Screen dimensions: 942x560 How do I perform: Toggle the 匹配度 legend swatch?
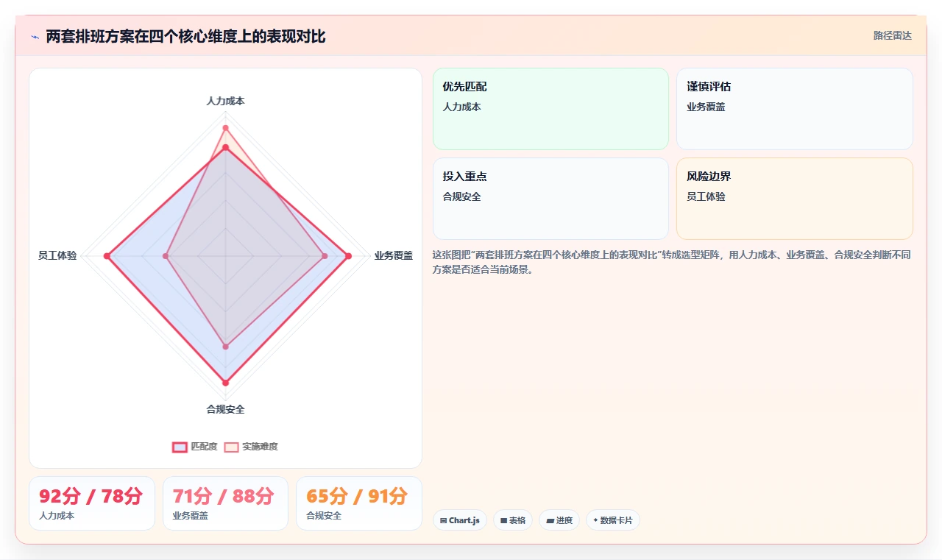(180, 447)
